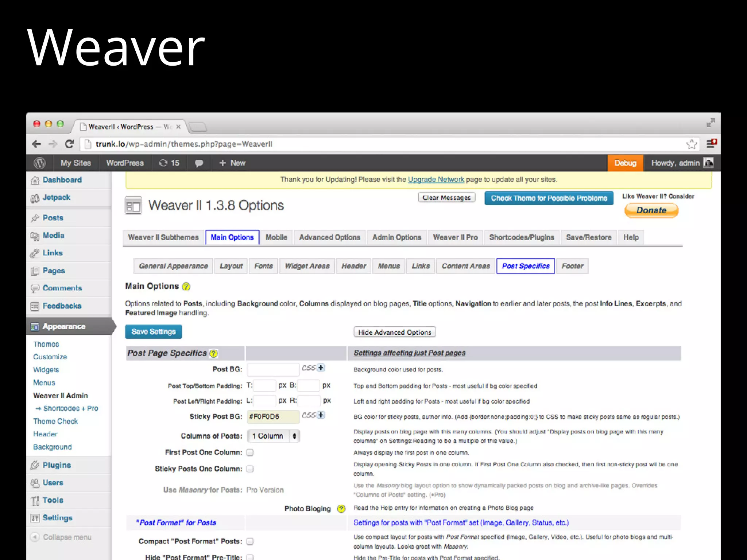The width and height of the screenshot is (747, 560).
Task: Expand CSS plus icon for Post BG
Action: pyautogui.click(x=321, y=368)
